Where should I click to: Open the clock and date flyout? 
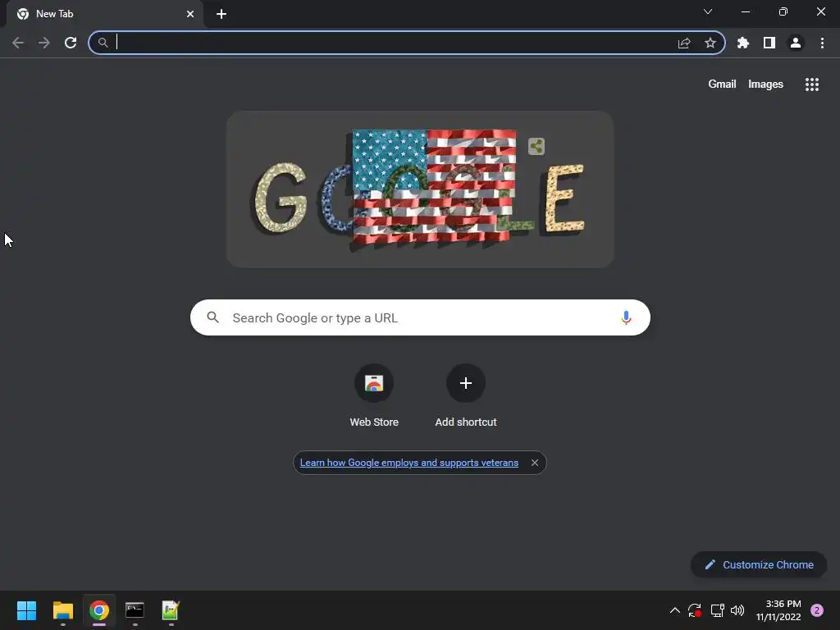(778, 610)
